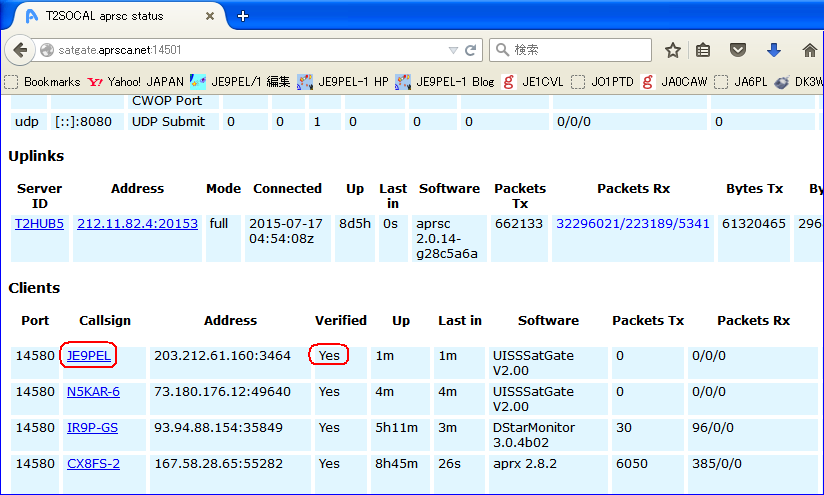Viewport: 824px width, 495px height.
Task: Click the Callsign column header
Action: click(105, 321)
